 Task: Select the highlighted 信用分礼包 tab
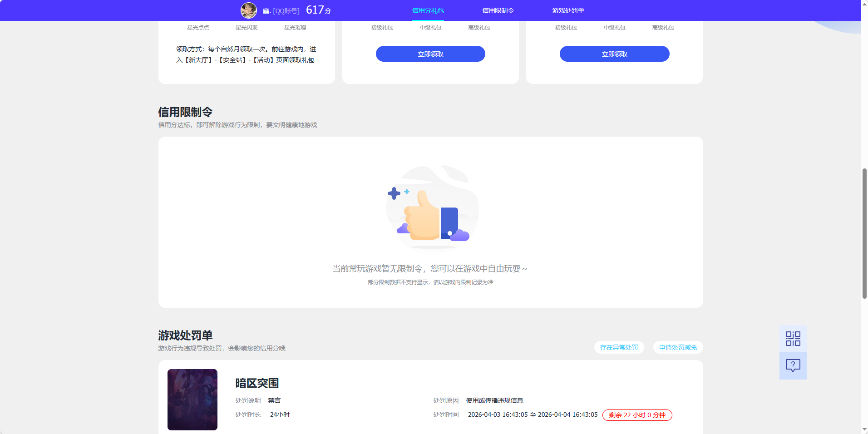click(427, 10)
